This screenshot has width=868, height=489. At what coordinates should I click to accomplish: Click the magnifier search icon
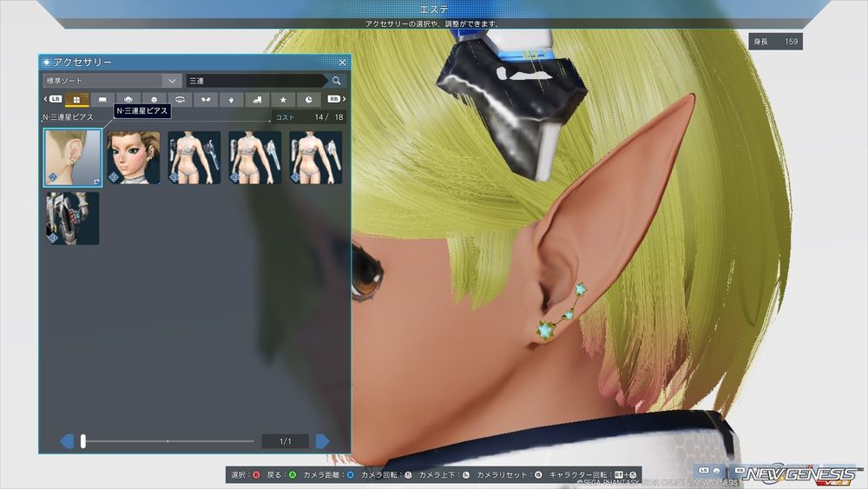pos(337,81)
